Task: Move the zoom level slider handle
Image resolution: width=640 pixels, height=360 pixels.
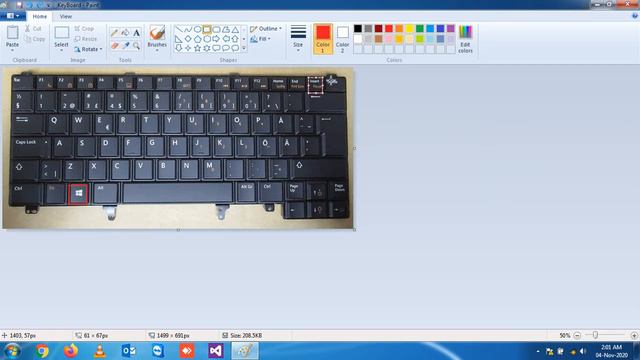Action: [x=596, y=335]
